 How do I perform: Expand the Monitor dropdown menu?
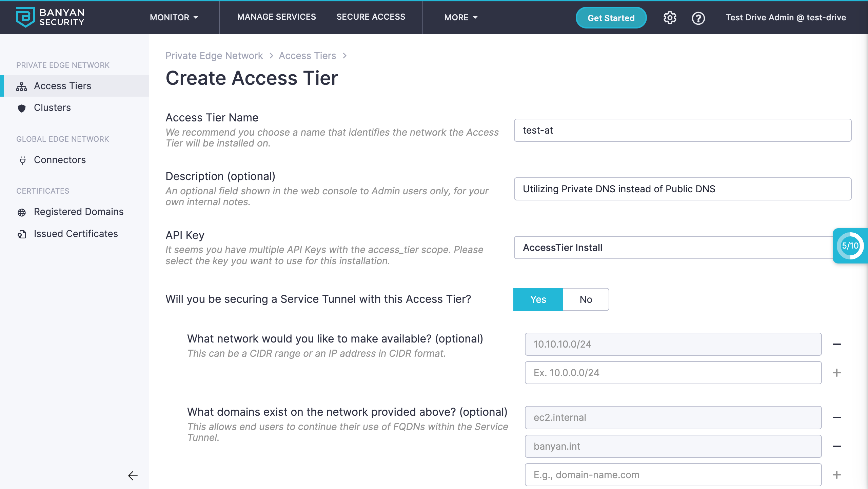click(x=174, y=17)
